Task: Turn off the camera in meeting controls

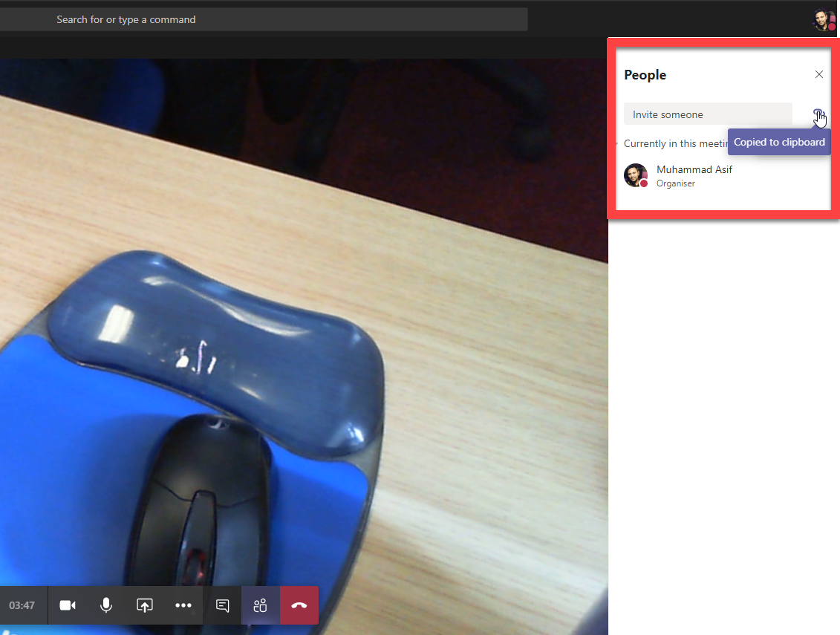Action: tap(68, 605)
